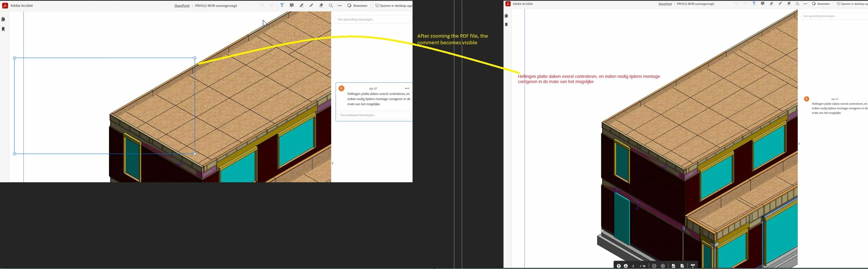Click Adobe Acrobat logo in right window
The width and height of the screenshot is (868, 269).
[508, 4]
